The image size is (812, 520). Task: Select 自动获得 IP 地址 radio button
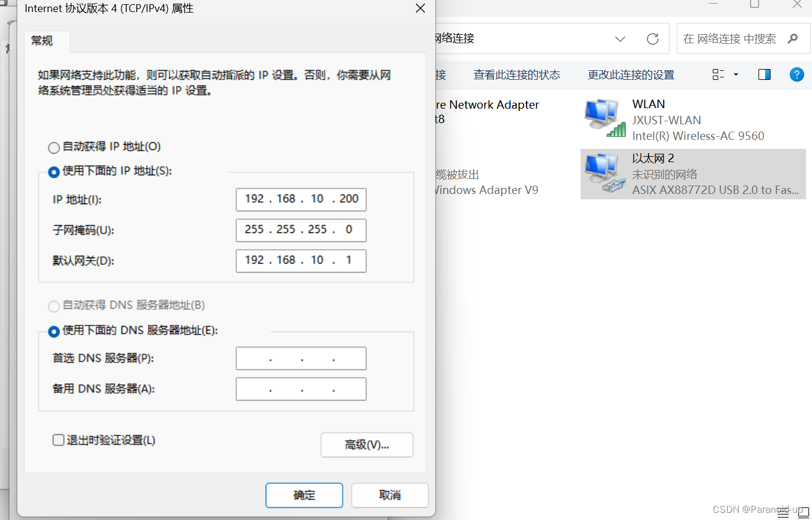pyautogui.click(x=53, y=147)
